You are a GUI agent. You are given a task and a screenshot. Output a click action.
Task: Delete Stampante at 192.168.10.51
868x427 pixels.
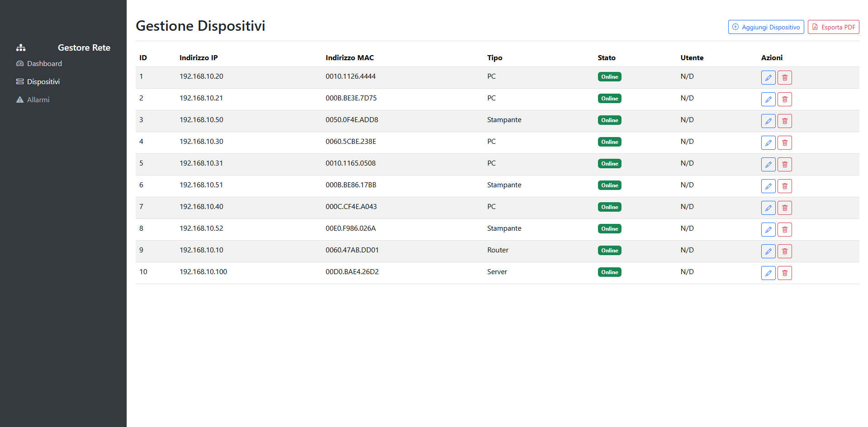point(784,186)
